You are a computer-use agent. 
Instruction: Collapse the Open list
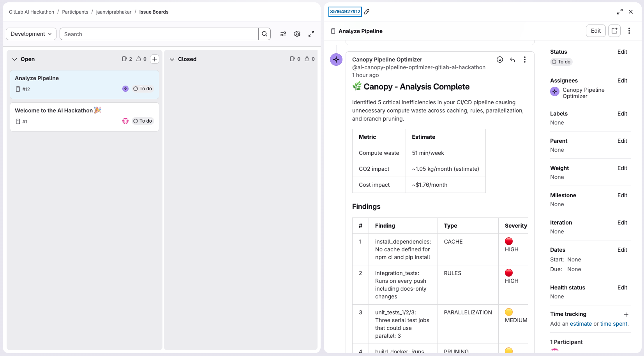(15, 59)
